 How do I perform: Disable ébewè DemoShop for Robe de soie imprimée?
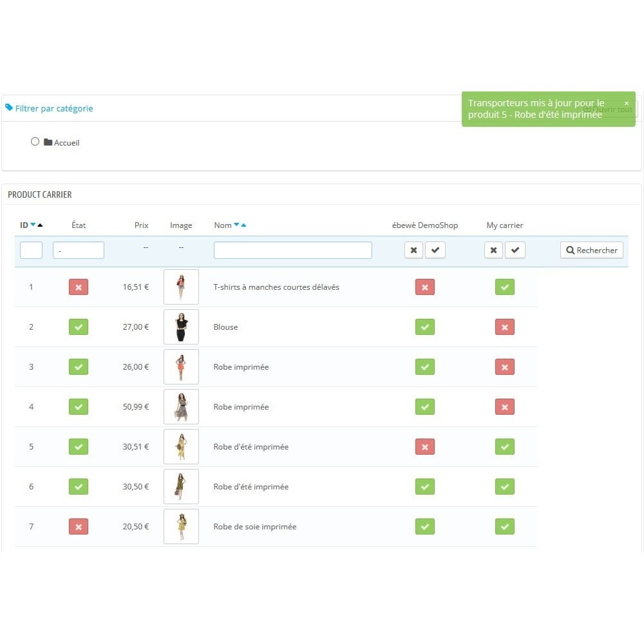(425, 527)
